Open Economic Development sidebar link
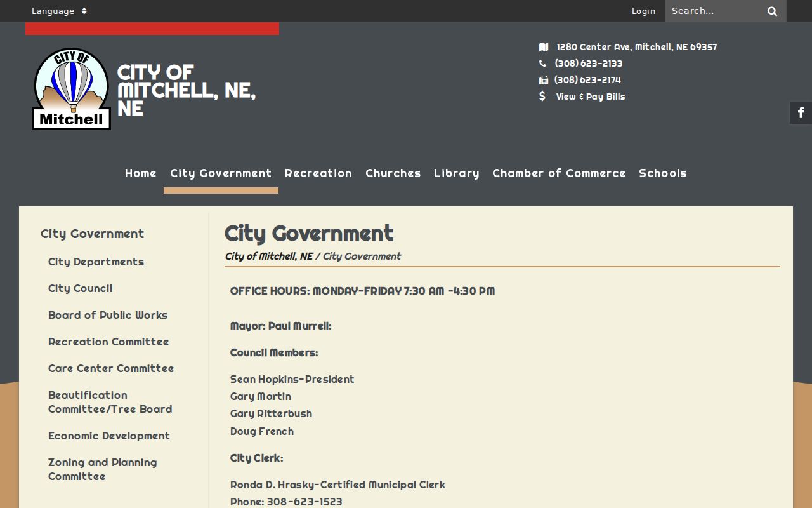 click(109, 436)
